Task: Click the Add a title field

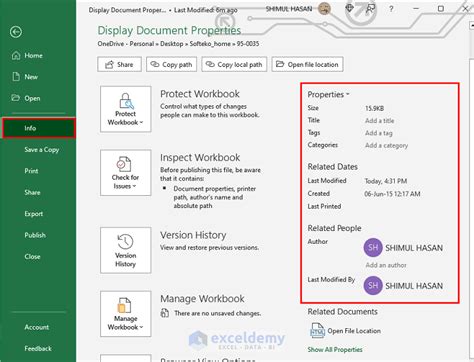Action: [x=380, y=121]
